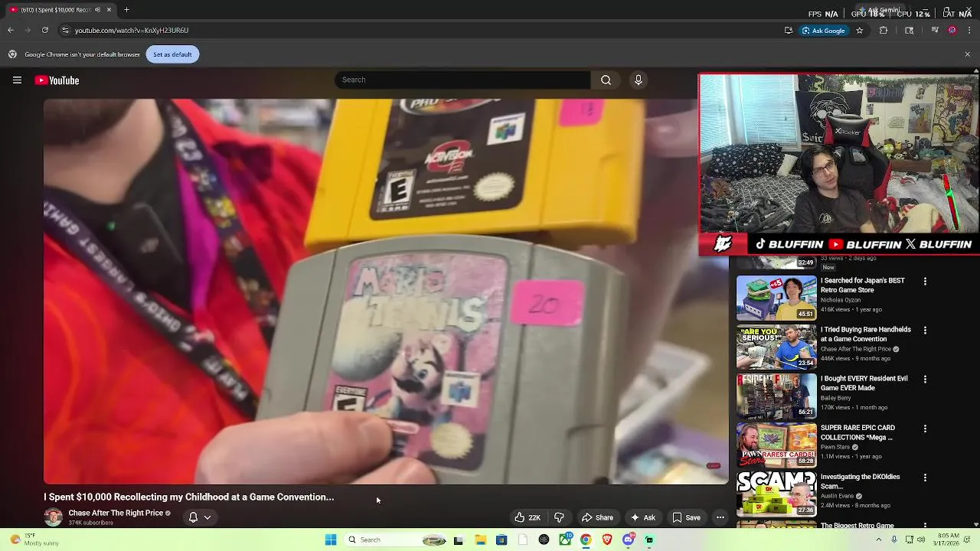
Task: Click the Windows taskbar Search box
Action: pos(396,540)
